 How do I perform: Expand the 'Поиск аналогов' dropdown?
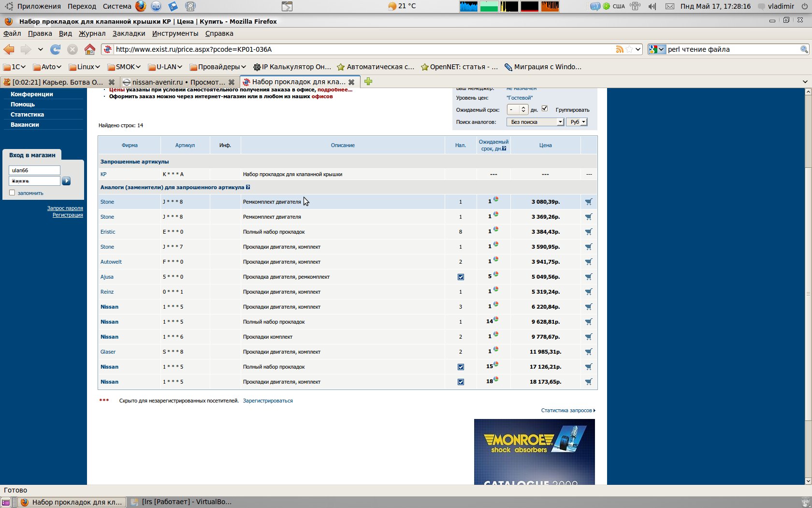(x=535, y=122)
